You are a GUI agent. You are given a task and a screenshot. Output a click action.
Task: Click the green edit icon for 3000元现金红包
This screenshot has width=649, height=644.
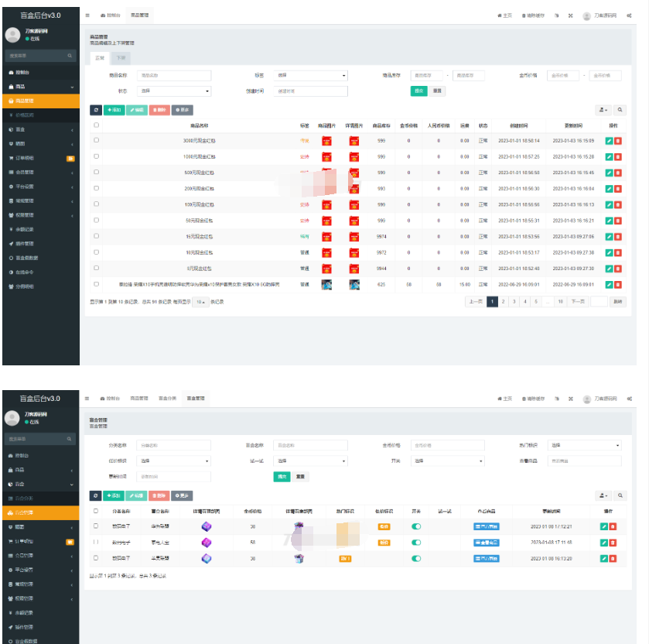click(609, 141)
